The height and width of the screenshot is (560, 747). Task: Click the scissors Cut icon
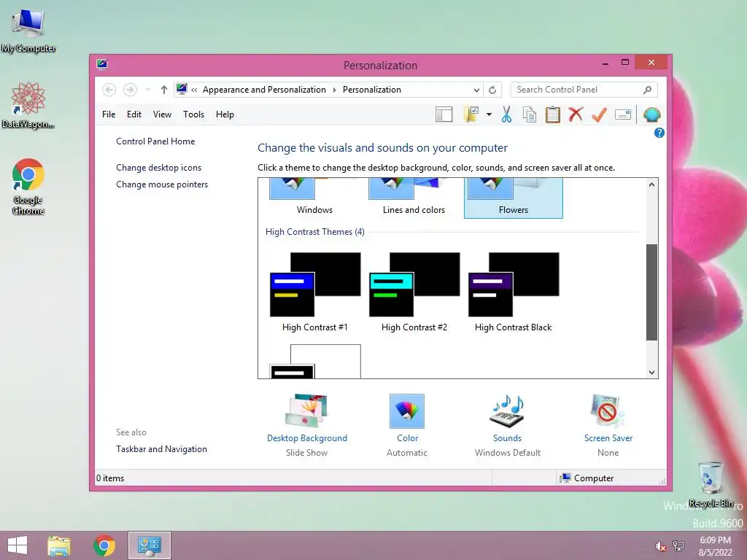[x=506, y=114]
